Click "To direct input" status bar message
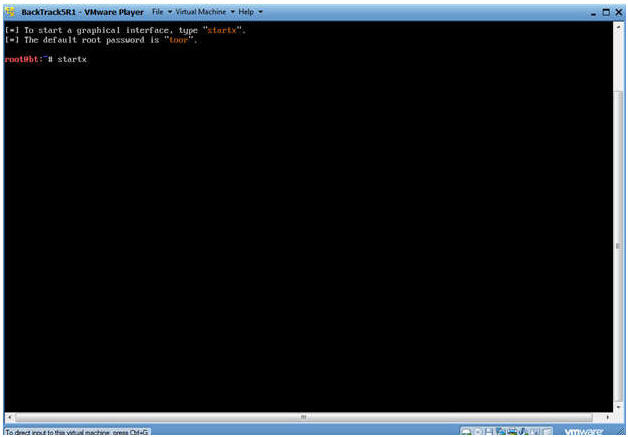 click(77, 432)
